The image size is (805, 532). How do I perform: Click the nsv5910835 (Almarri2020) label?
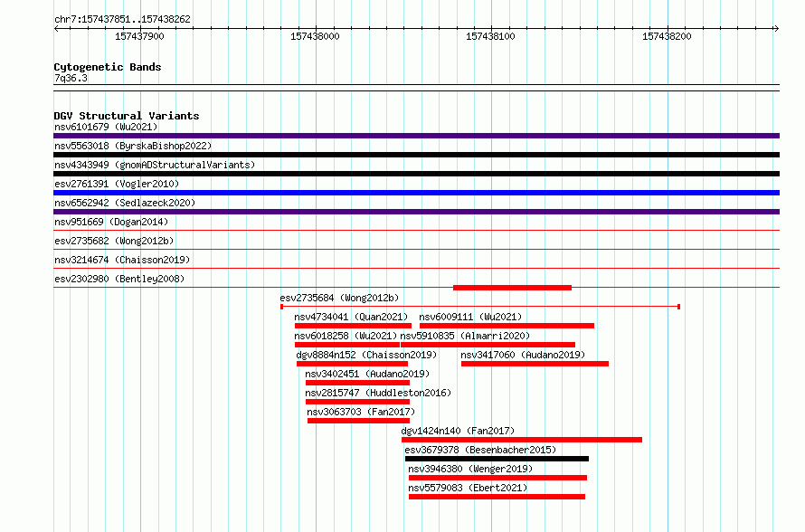(465, 336)
